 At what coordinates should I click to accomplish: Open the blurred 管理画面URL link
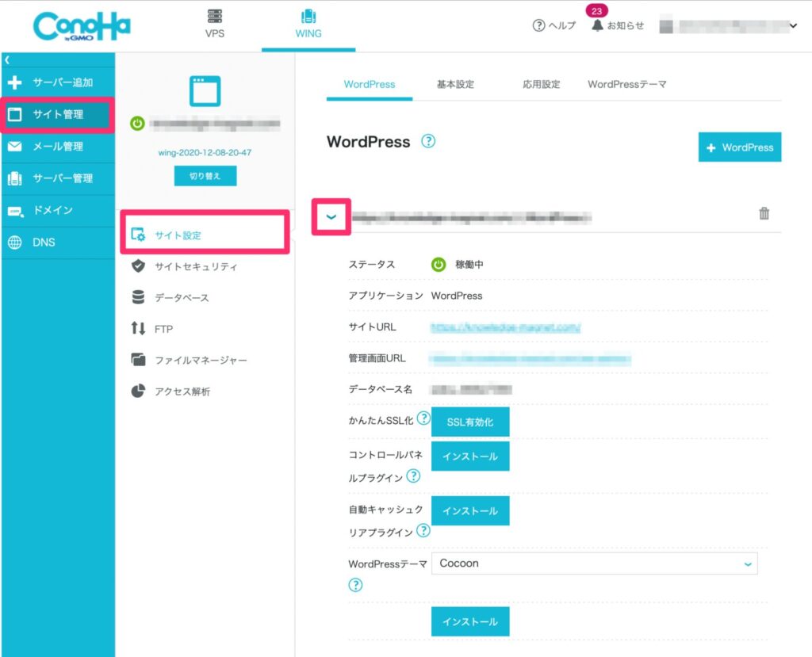click(x=530, y=359)
